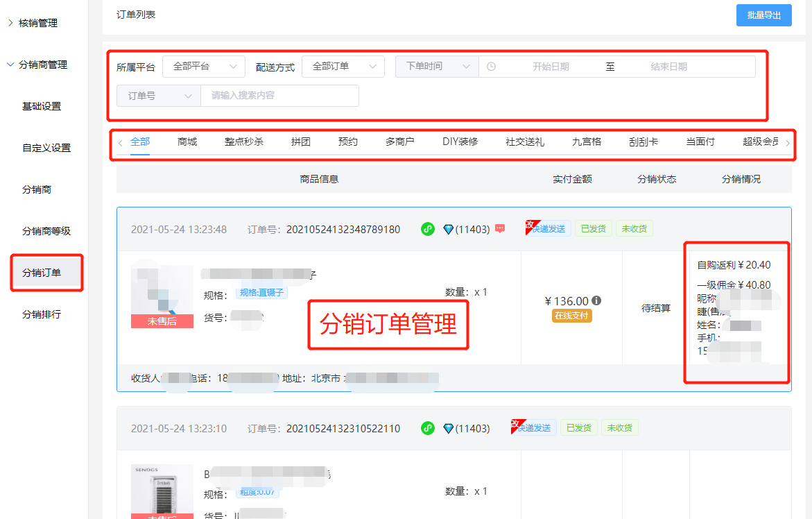Click the clock icon in date range
Screen dimensions: 812x519
click(491, 67)
